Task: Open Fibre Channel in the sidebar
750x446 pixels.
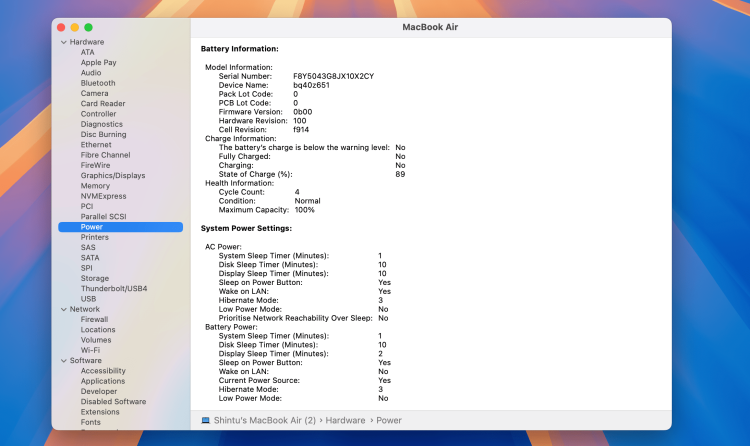Action: (x=105, y=155)
